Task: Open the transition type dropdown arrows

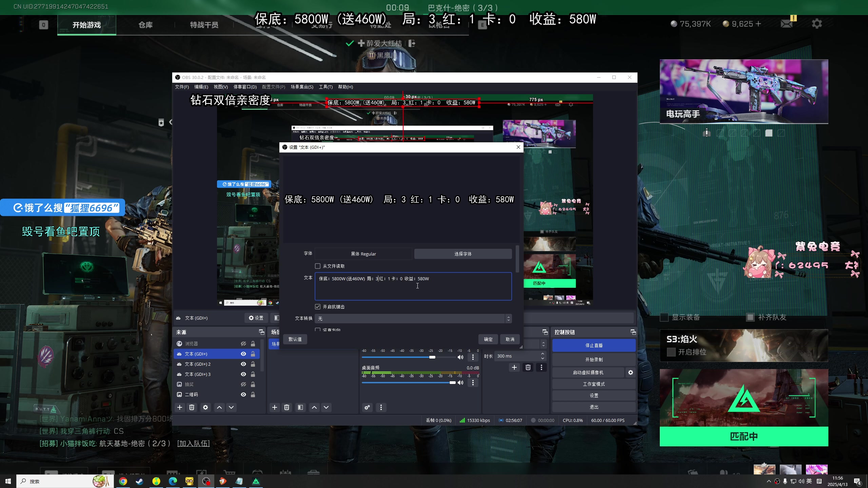Action: point(543,344)
